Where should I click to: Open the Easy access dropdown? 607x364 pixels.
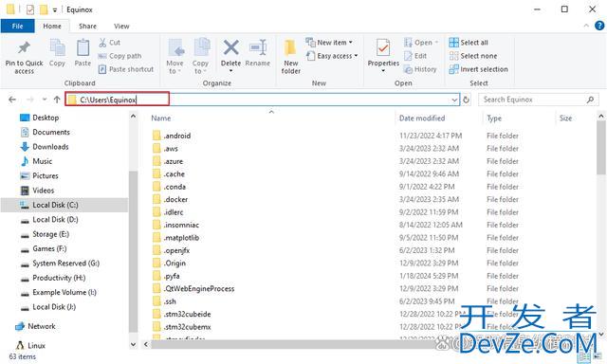point(332,56)
